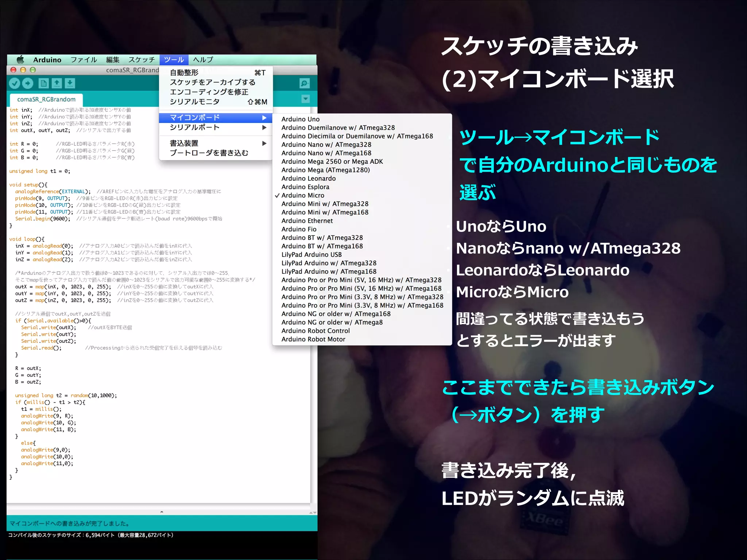This screenshot has height=560, width=747.
Task: Select Arduino Diecimila or Duemilanove w/ ATmega168
Action: point(362,136)
